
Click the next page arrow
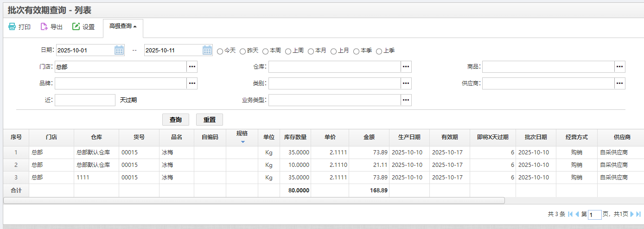point(632,214)
